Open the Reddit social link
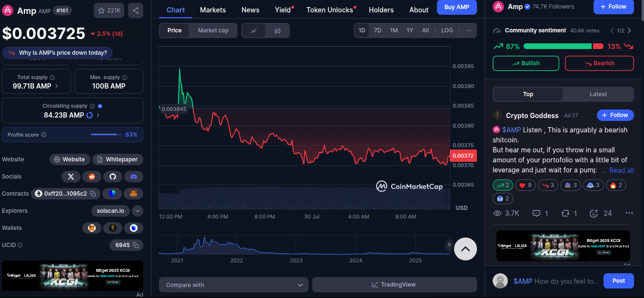The width and height of the screenshot is (644, 298). [x=92, y=177]
